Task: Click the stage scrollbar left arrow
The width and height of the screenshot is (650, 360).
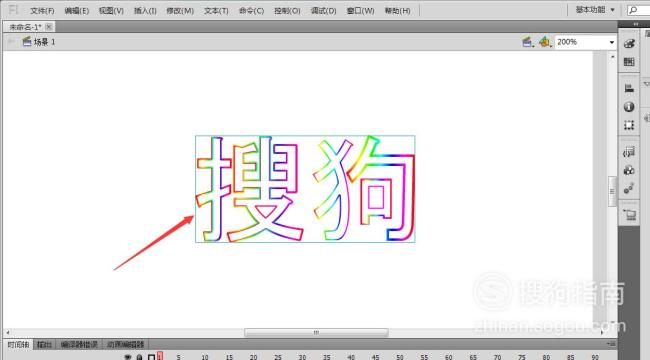Action: [x=7, y=332]
